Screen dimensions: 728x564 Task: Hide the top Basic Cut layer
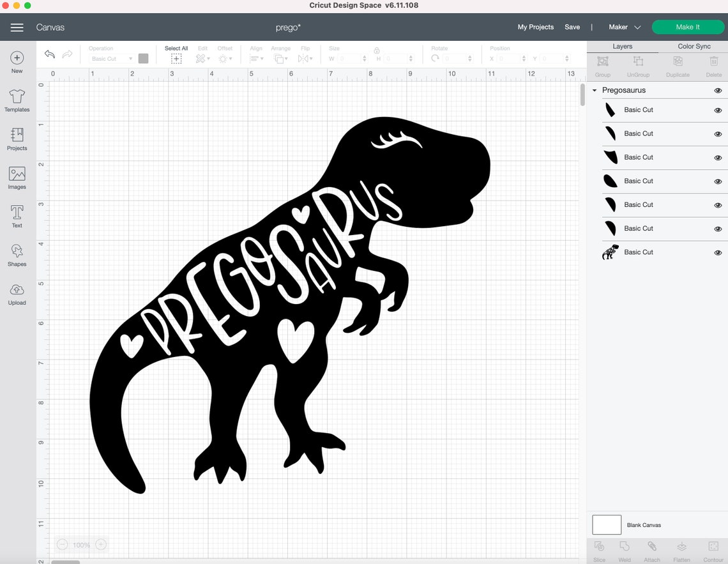[x=718, y=110]
